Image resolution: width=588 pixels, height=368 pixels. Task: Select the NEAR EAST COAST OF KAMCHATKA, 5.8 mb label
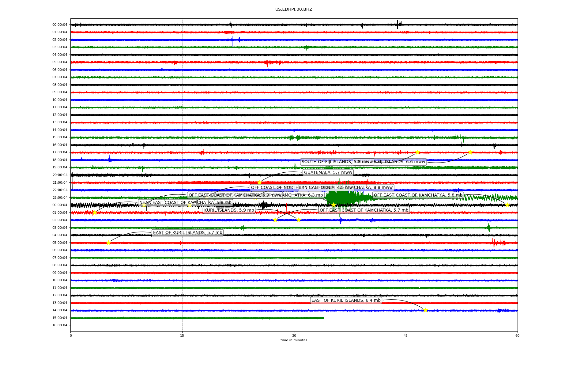(185, 203)
